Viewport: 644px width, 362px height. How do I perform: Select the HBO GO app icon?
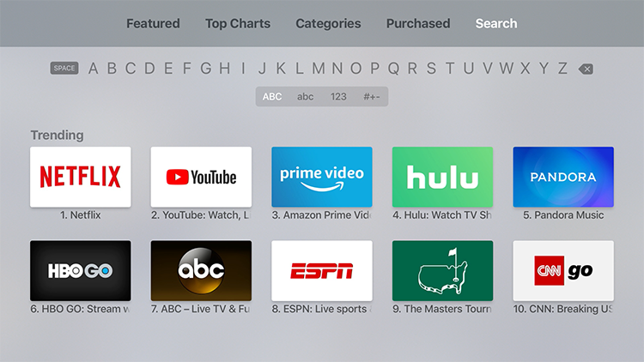point(81,270)
